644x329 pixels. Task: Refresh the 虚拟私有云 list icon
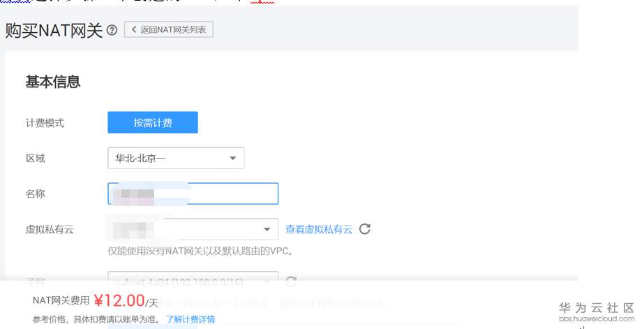coord(365,229)
